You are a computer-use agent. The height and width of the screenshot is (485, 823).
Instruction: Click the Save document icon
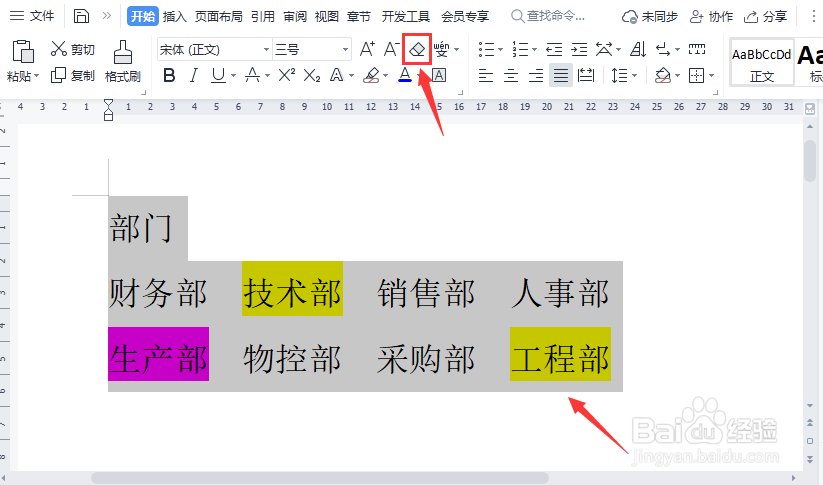coord(81,16)
